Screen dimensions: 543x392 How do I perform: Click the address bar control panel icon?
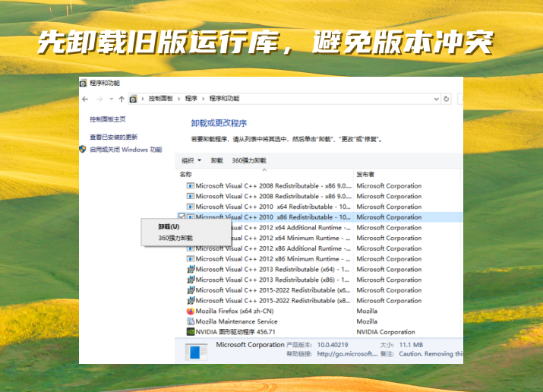pyautogui.click(x=133, y=99)
